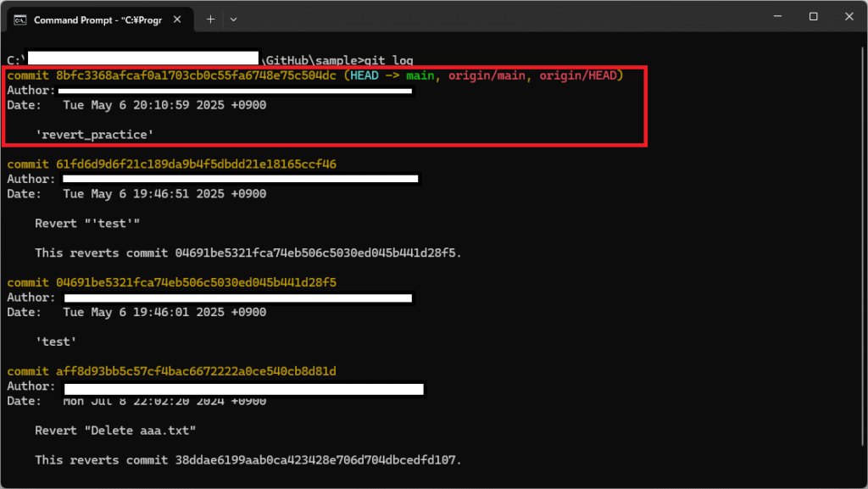
Task: Click the 'origin/HEAD' reference text
Action: click(578, 75)
